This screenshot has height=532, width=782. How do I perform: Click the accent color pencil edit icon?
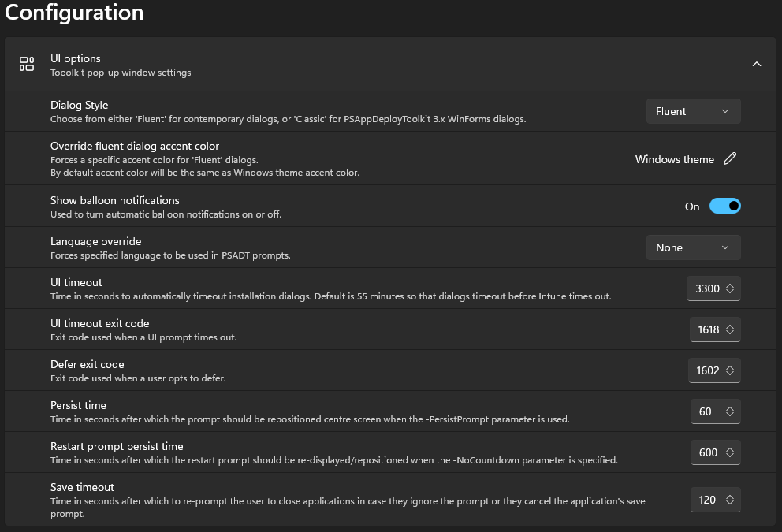tap(730, 158)
